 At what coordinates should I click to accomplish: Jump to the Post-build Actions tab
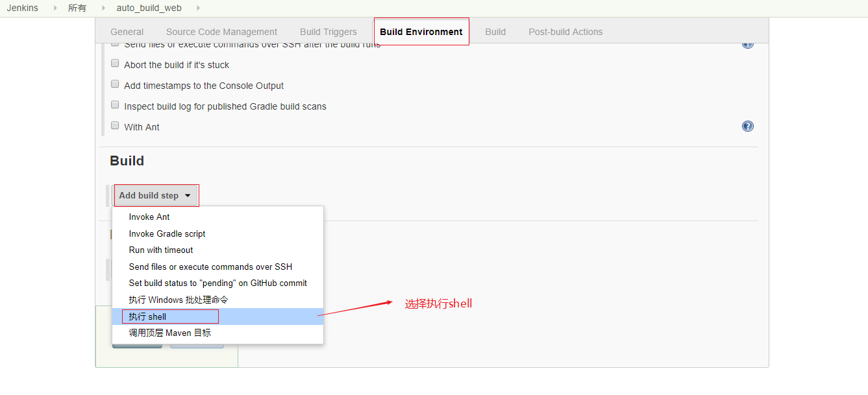click(565, 32)
